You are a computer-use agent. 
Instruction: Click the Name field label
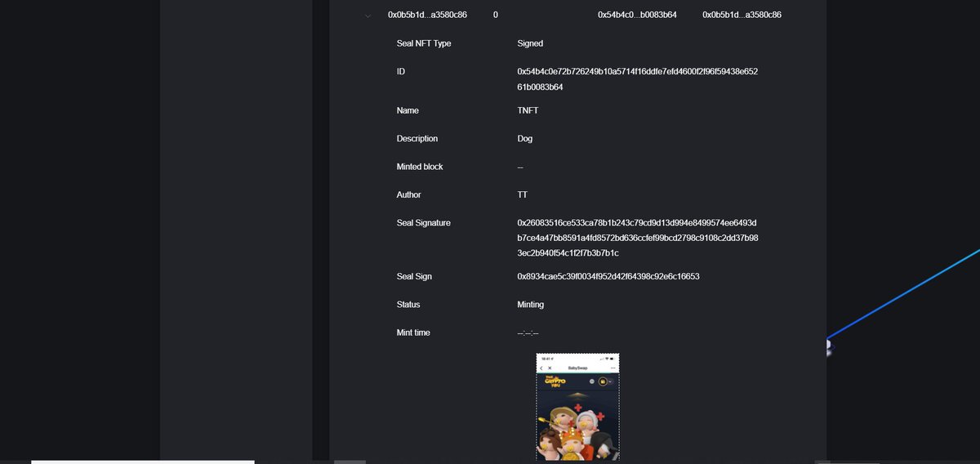408,111
